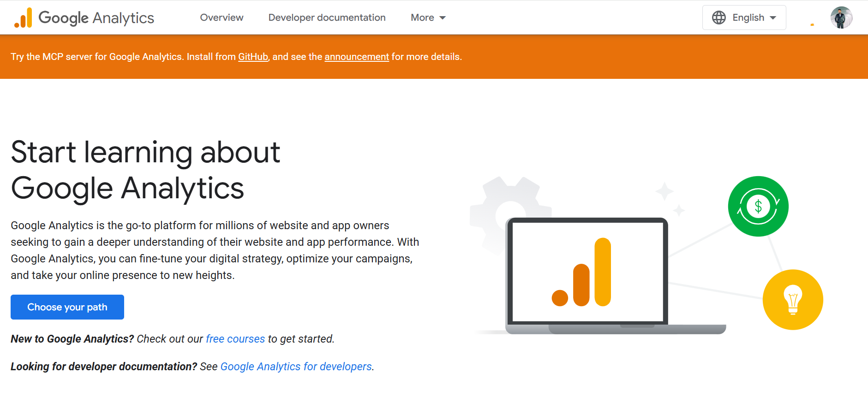Click the Google Analytics bar chart logo
Screen dimensions: 868x403
click(x=23, y=18)
